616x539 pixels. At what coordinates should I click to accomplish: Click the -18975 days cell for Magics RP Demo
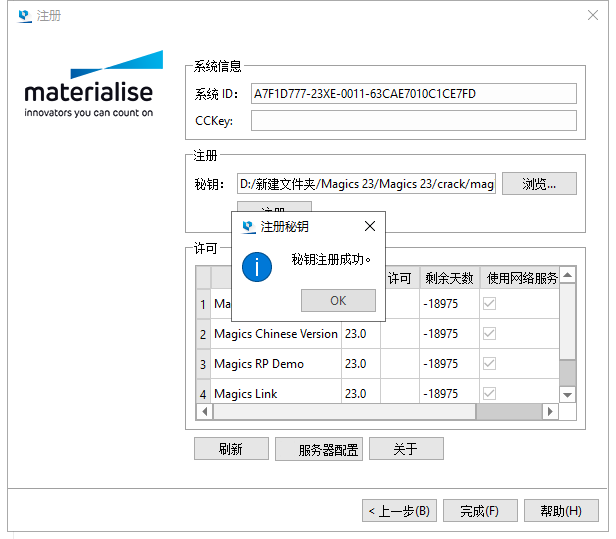click(449, 363)
